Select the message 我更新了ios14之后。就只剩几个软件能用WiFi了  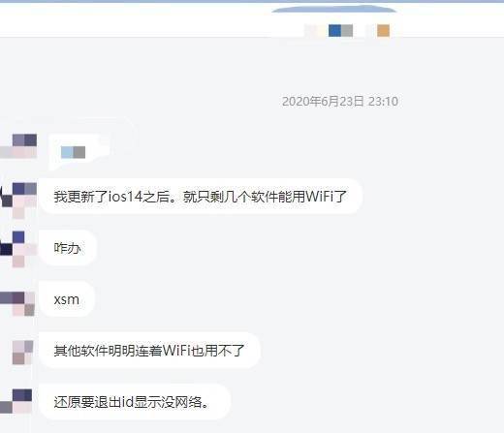[201, 197]
